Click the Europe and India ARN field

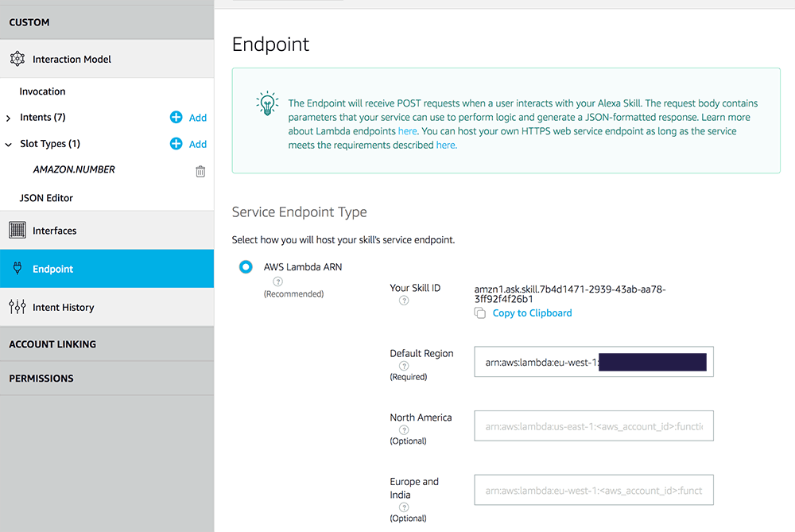pos(594,490)
